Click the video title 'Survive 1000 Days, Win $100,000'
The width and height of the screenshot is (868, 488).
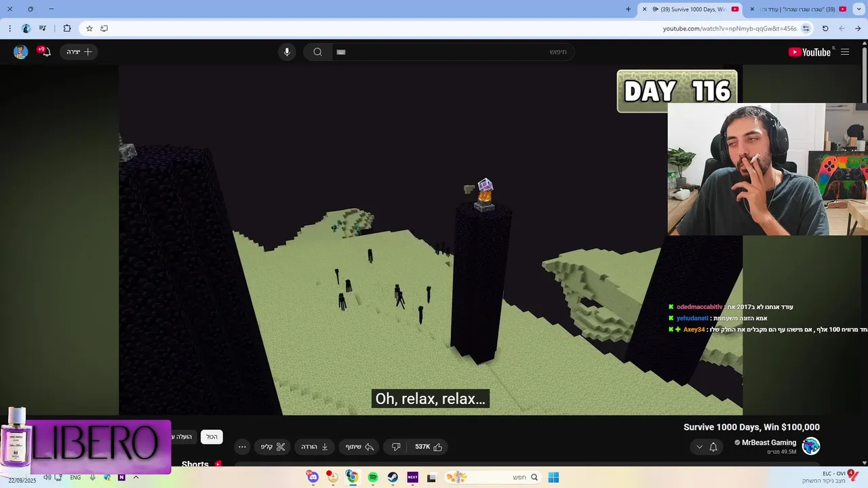point(751,427)
